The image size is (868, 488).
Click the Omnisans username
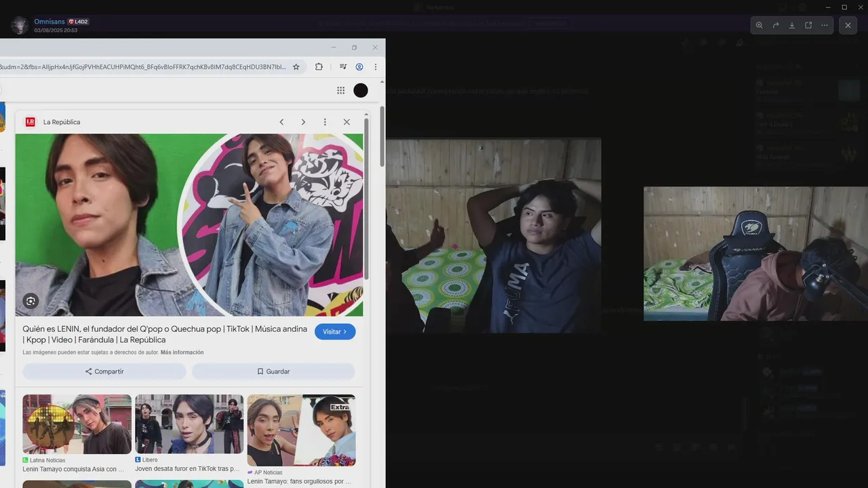(50, 22)
